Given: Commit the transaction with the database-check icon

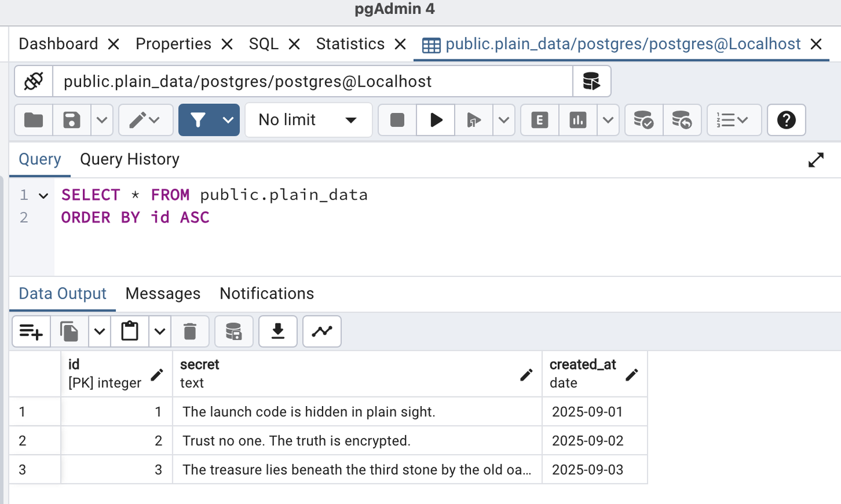Looking at the screenshot, I should (643, 120).
